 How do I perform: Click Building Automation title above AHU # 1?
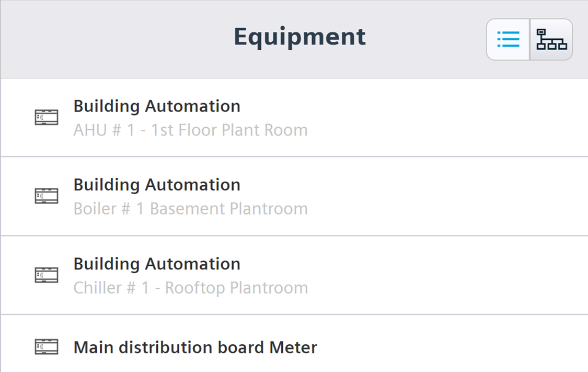pyautogui.click(x=157, y=106)
